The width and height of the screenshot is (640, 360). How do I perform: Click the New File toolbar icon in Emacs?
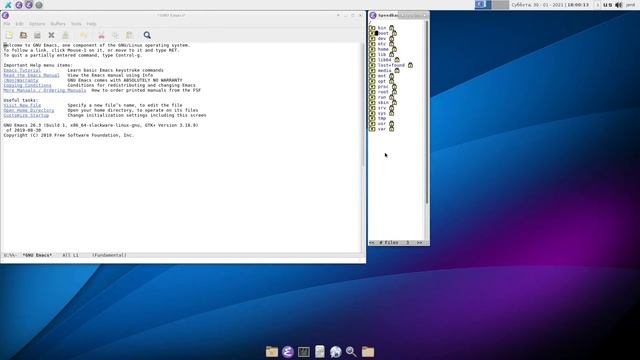pyautogui.click(x=9, y=35)
